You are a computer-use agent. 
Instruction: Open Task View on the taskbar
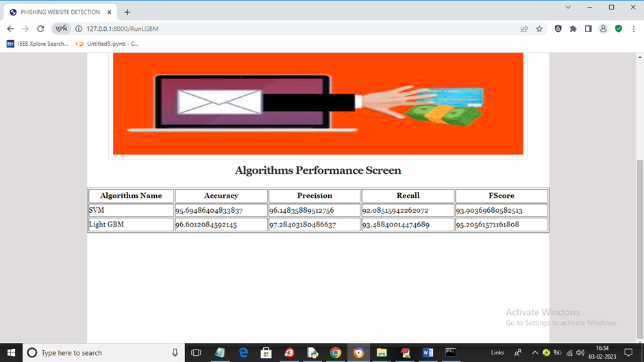click(197, 352)
